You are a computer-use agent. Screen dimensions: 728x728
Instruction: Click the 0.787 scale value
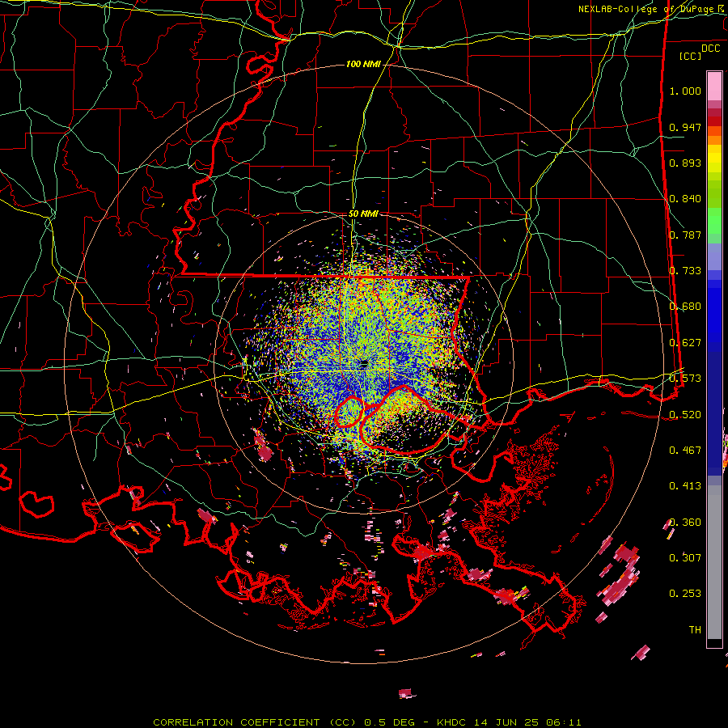tap(685, 235)
